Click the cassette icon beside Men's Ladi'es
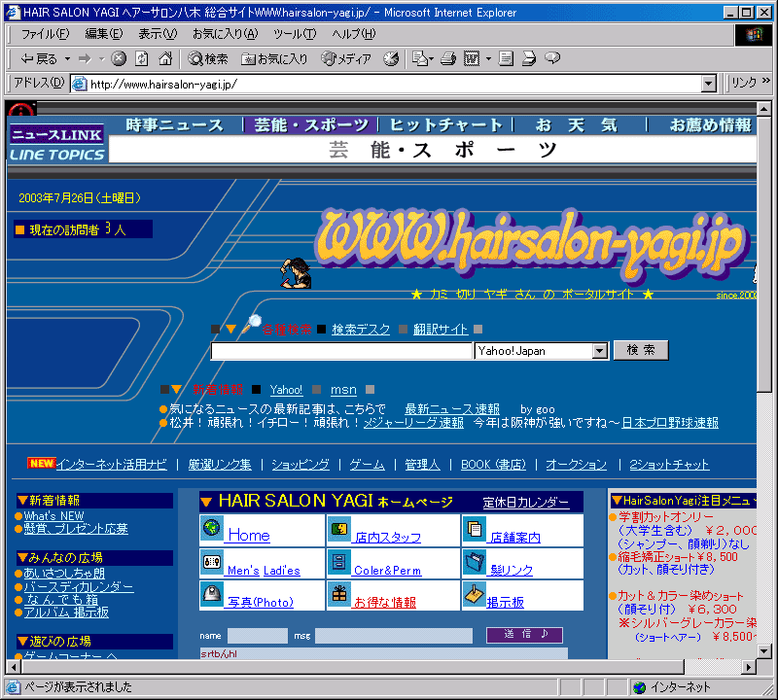 point(212,562)
